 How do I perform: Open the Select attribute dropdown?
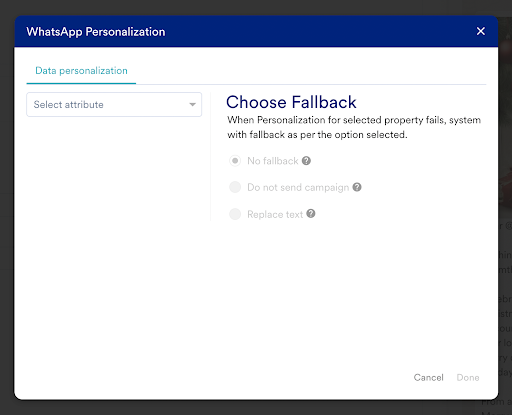point(114,105)
